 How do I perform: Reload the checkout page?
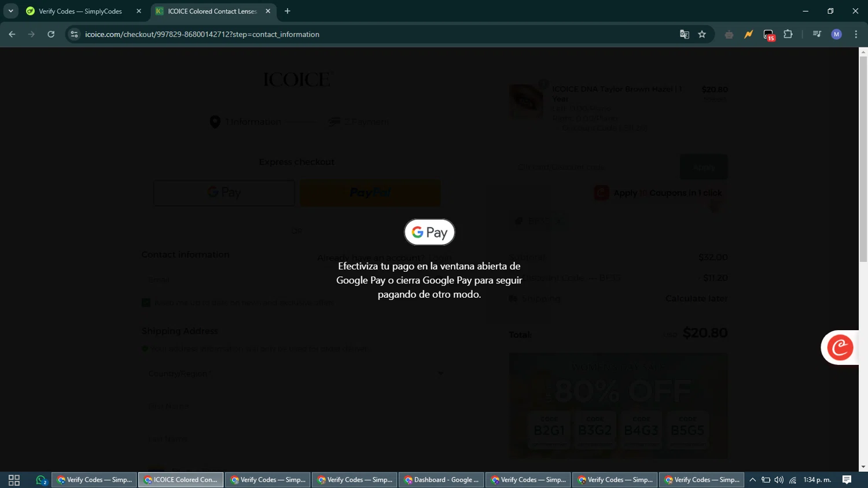[x=51, y=34]
